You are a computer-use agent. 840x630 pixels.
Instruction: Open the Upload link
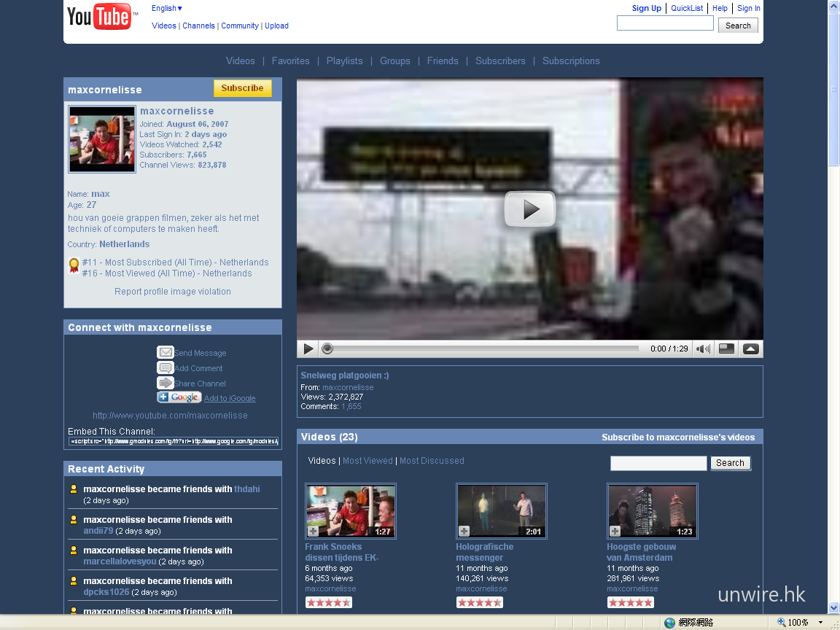276,26
